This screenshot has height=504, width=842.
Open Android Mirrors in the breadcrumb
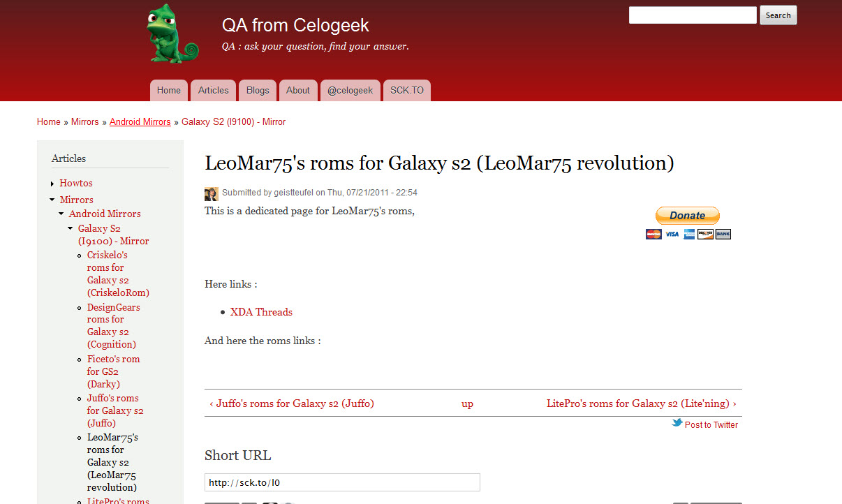pos(140,122)
